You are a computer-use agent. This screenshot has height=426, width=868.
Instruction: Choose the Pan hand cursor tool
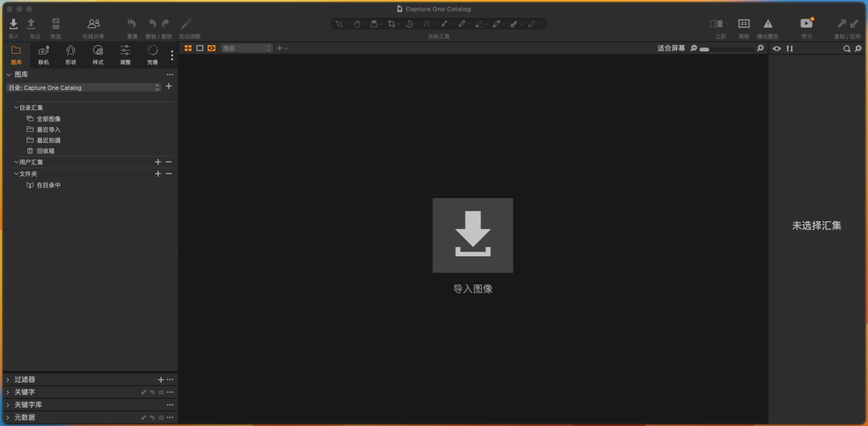click(357, 24)
